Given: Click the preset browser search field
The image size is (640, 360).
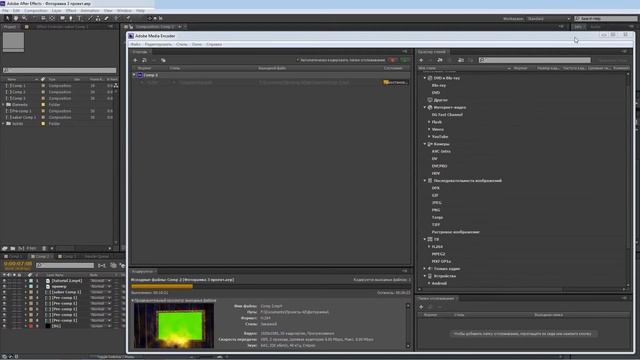Looking at the screenshot, I should click(x=535, y=60).
